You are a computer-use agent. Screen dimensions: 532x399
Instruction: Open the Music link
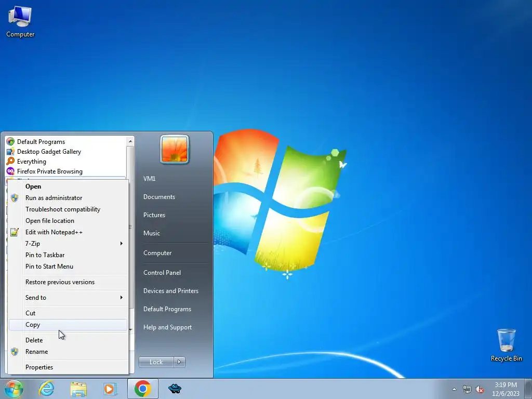[151, 233]
